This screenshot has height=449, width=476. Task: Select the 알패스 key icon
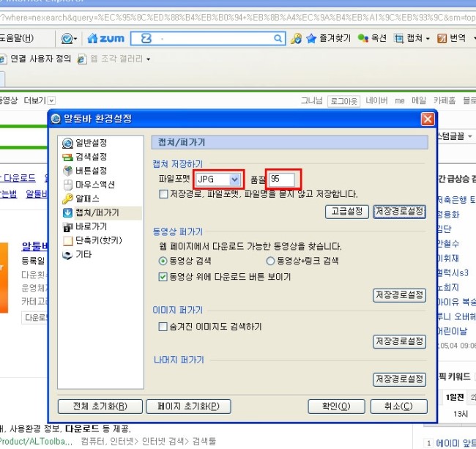tap(68, 199)
